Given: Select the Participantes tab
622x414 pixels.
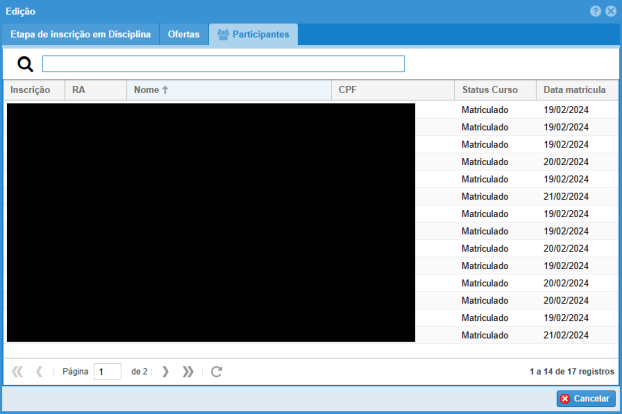Looking at the screenshot, I should tap(253, 35).
